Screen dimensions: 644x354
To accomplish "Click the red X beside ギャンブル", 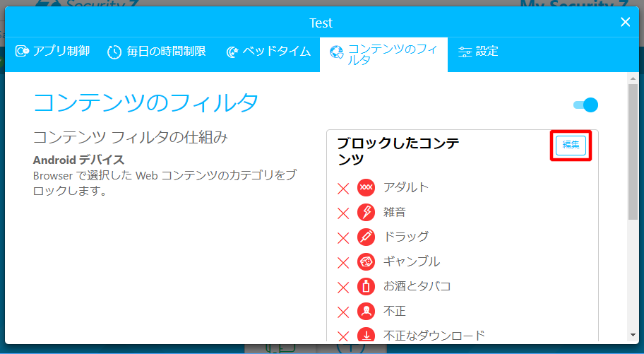I will [x=343, y=263].
